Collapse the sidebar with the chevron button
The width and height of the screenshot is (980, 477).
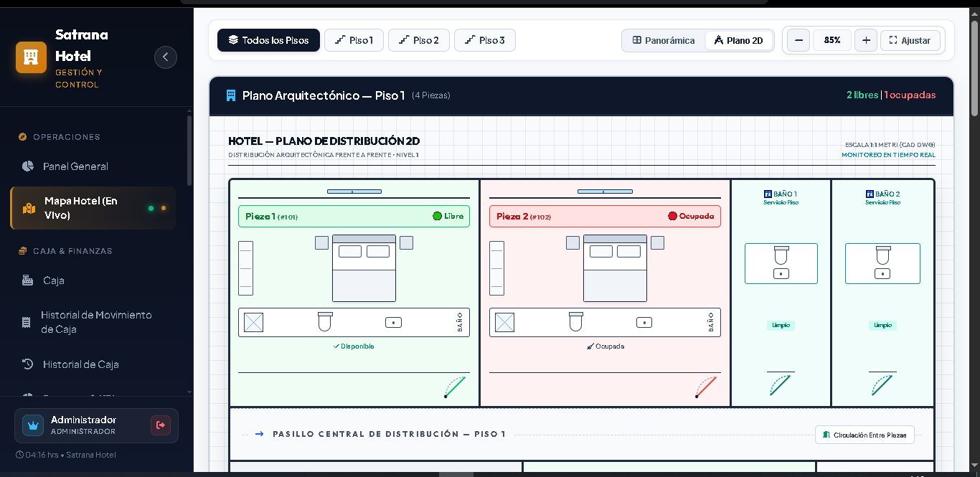[x=166, y=57]
